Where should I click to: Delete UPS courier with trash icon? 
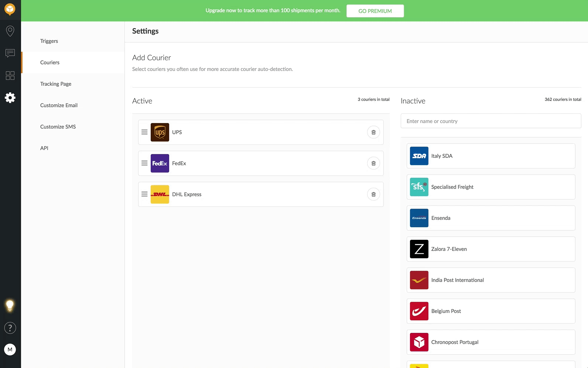pos(373,132)
